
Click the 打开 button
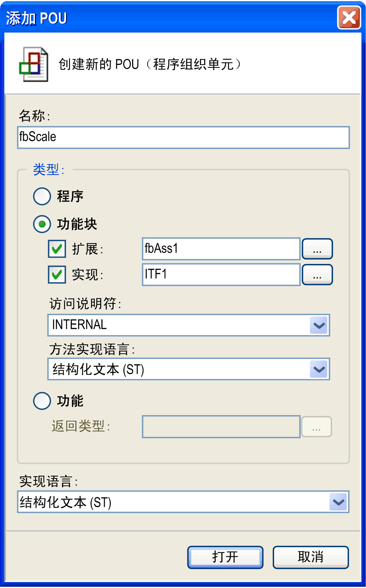[225, 557]
